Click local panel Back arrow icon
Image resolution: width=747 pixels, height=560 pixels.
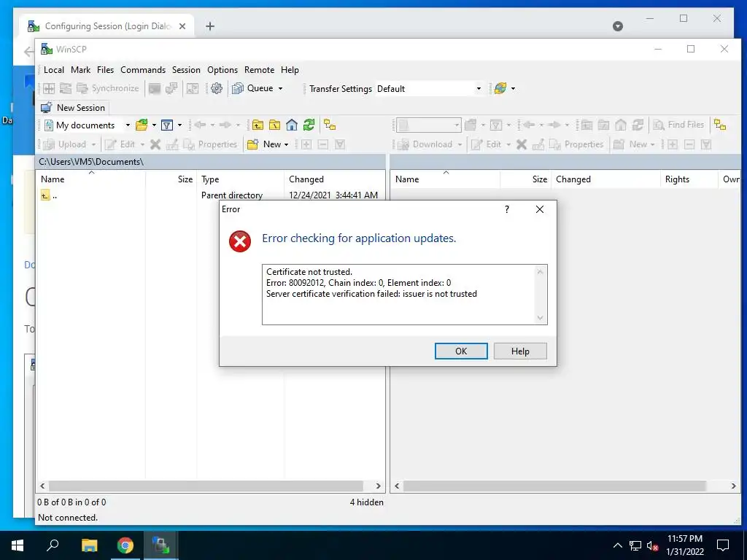pyautogui.click(x=200, y=125)
